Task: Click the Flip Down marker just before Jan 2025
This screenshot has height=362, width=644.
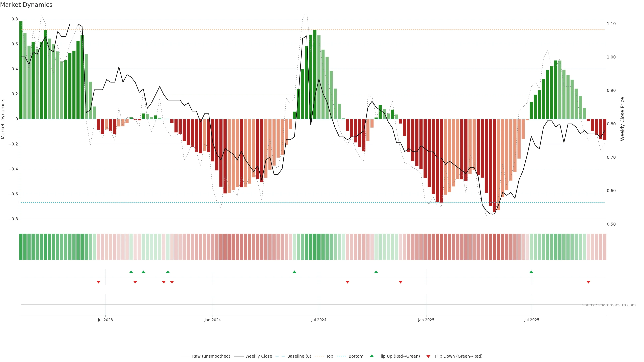Action: click(400, 282)
